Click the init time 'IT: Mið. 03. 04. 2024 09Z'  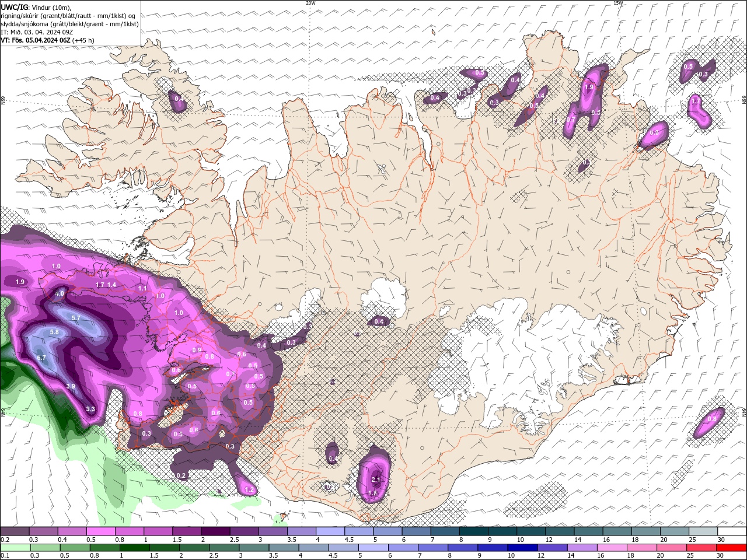pos(37,32)
